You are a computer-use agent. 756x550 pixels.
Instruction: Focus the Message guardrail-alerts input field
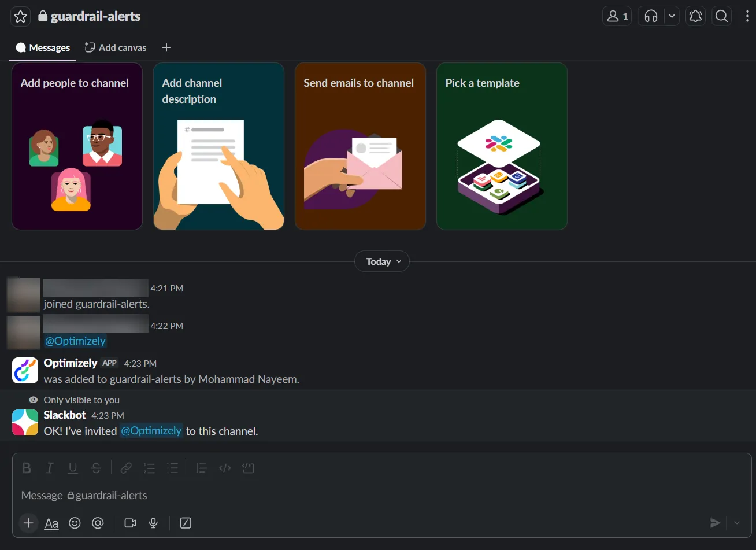pyautogui.click(x=381, y=496)
